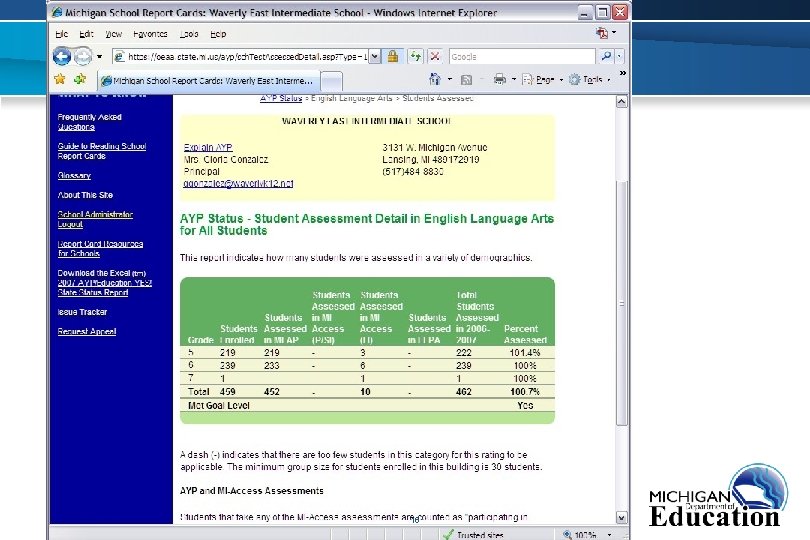The height and width of the screenshot is (540, 810).
Task: Click the Home icon in command bar
Action: tap(435, 79)
